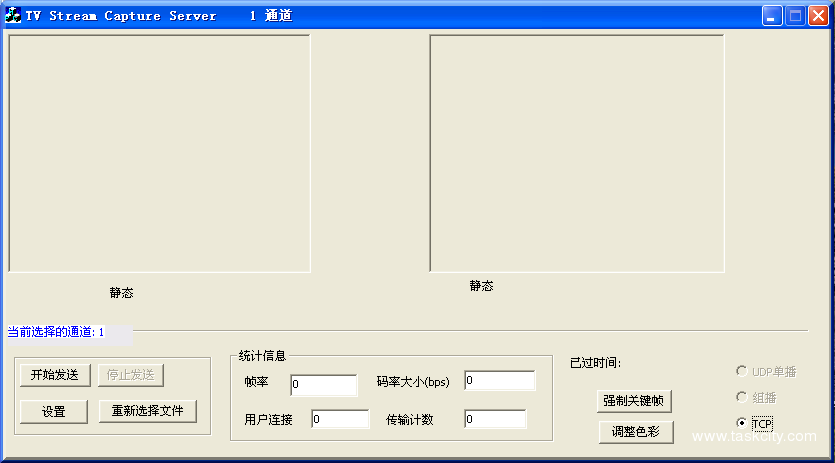Viewport: 835px width, 463px height.
Task: Click the 统计信息 group title
Action: [263, 356]
